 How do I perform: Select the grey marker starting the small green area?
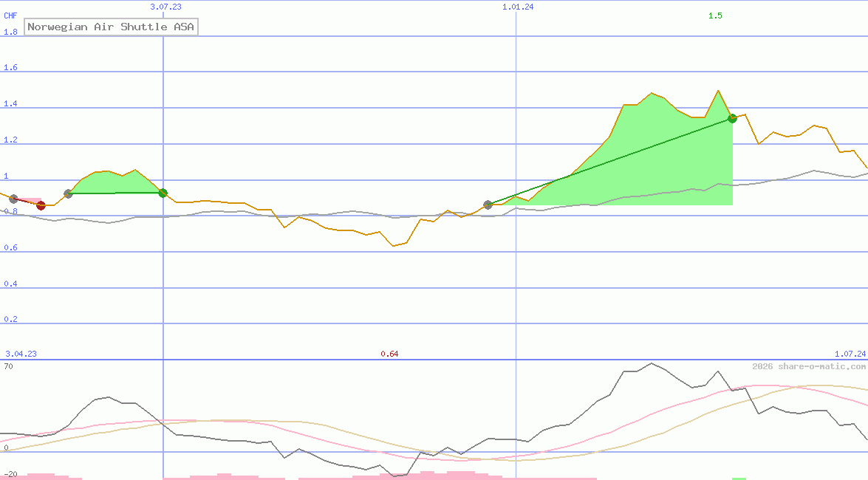click(x=69, y=193)
